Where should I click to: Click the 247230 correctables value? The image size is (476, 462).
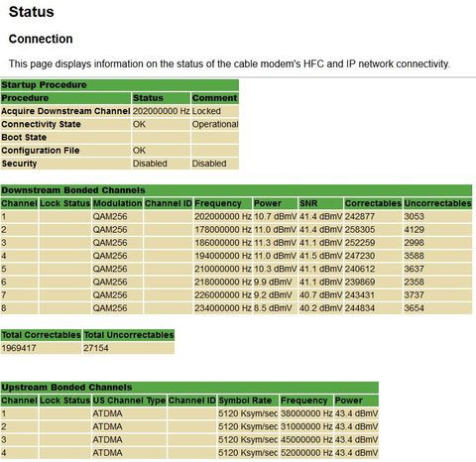(360, 256)
